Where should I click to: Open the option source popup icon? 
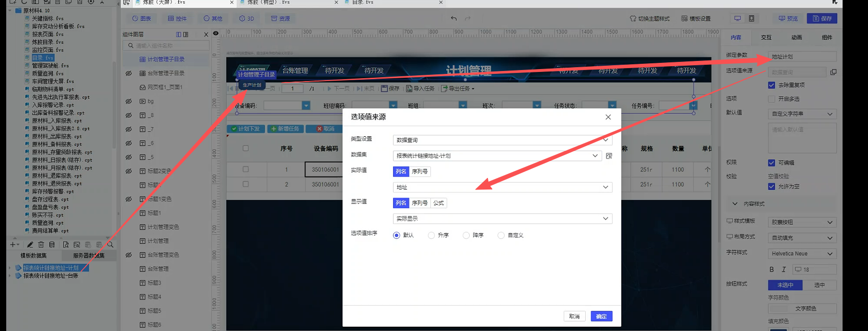coord(833,72)
